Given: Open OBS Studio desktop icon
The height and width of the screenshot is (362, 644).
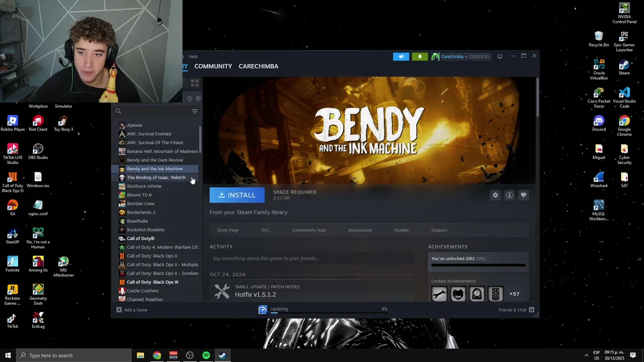Looking at the screenshot, I should 38,151.
